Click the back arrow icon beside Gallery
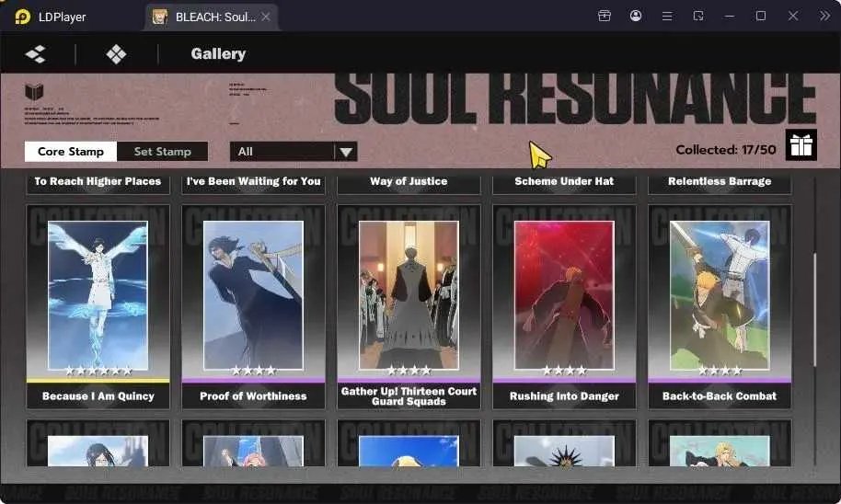Viewport: 841px width, 504px height. coord(35,53)
